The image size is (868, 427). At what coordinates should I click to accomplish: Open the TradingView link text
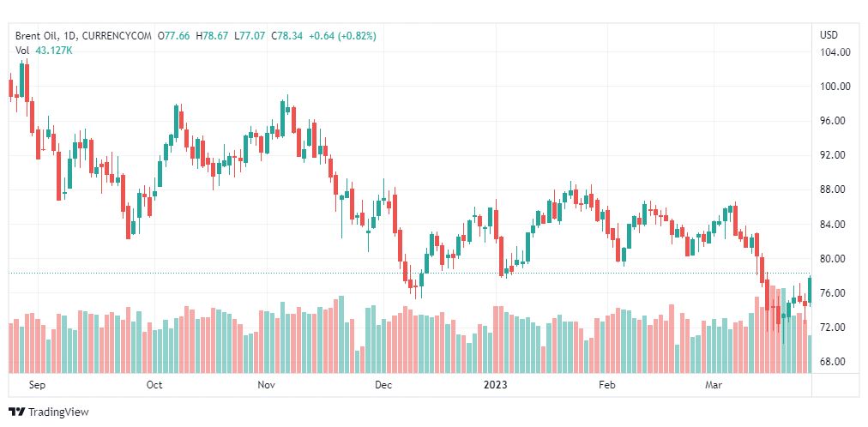(x=58, y=412)
